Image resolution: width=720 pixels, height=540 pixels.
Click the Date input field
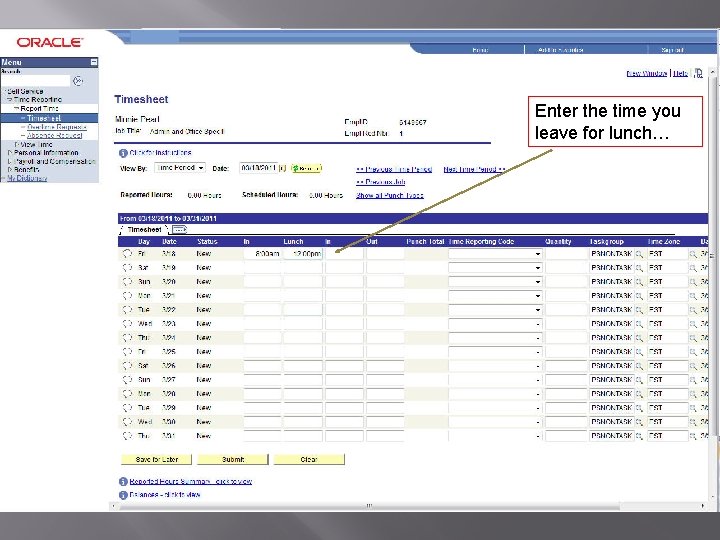[259, 168]
